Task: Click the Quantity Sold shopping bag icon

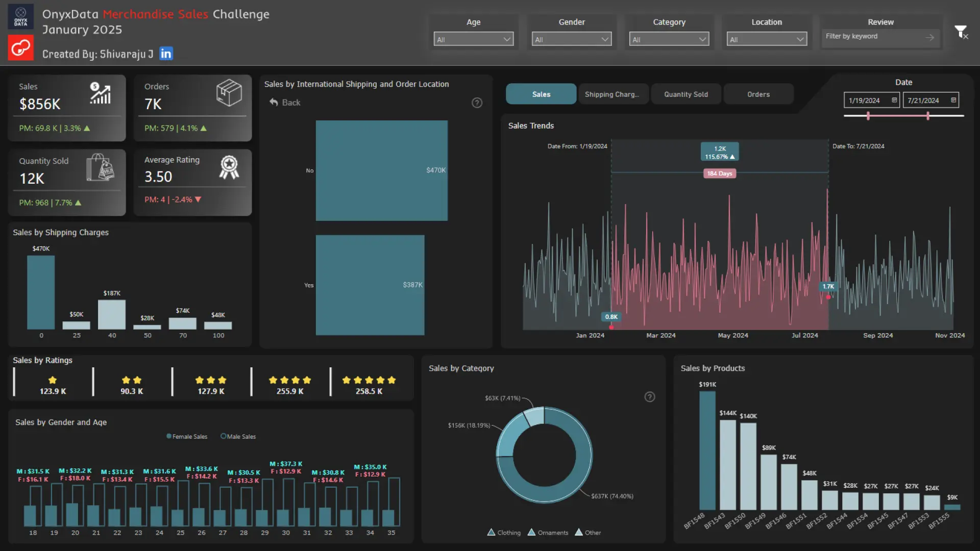Action: pyautogui.click(x=100, y=167)
